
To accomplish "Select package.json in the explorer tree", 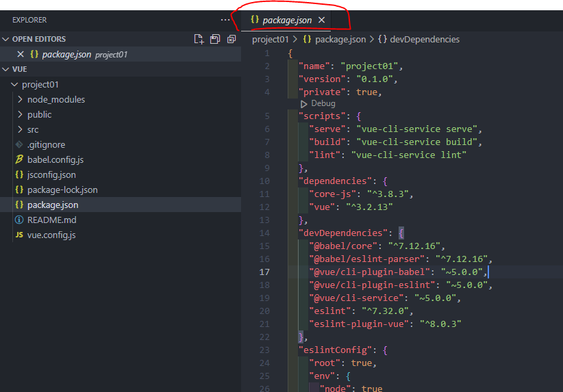I will 121,205.
